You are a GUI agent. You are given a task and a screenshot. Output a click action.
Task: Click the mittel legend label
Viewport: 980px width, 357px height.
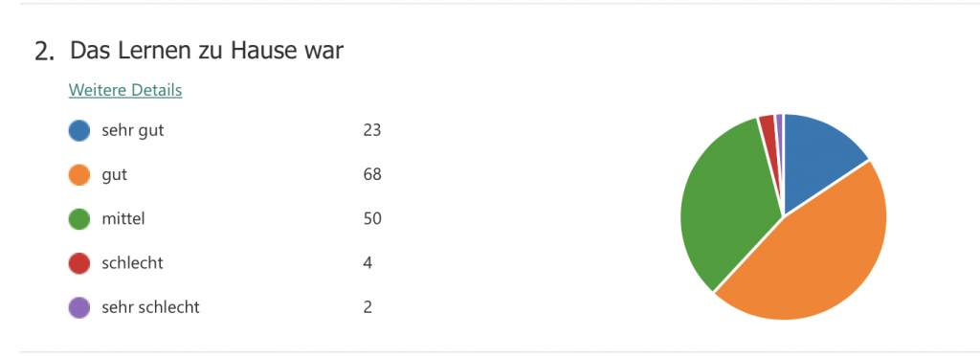pyautogui.click(x=123, y=219)
